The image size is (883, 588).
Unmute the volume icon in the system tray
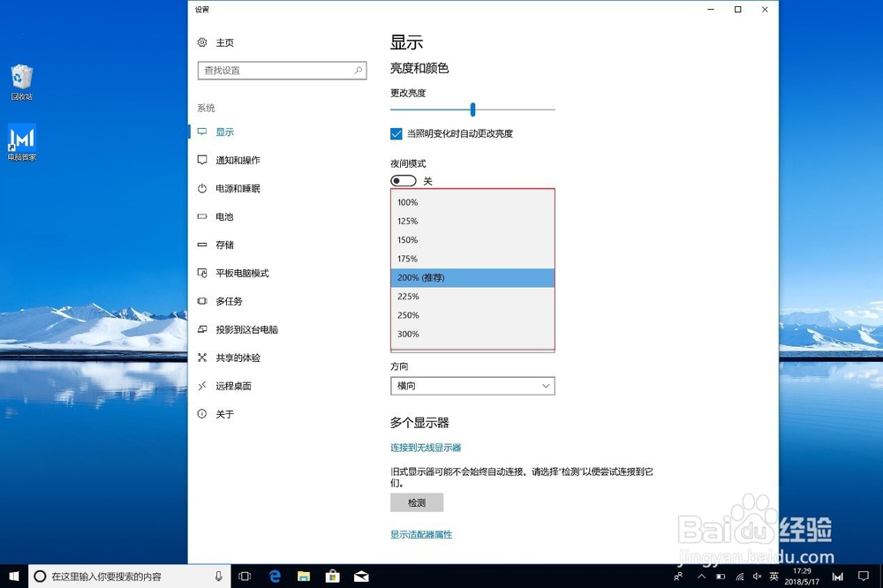(x=758, y=576)
